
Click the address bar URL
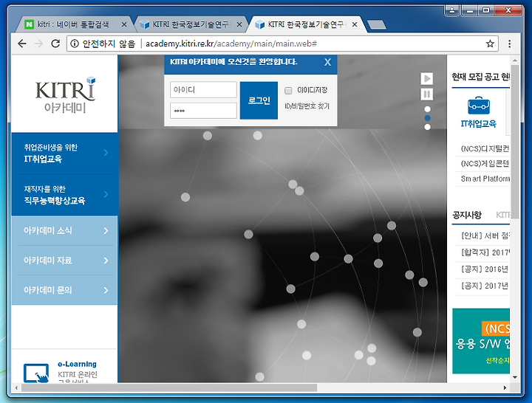click(231, 44)
